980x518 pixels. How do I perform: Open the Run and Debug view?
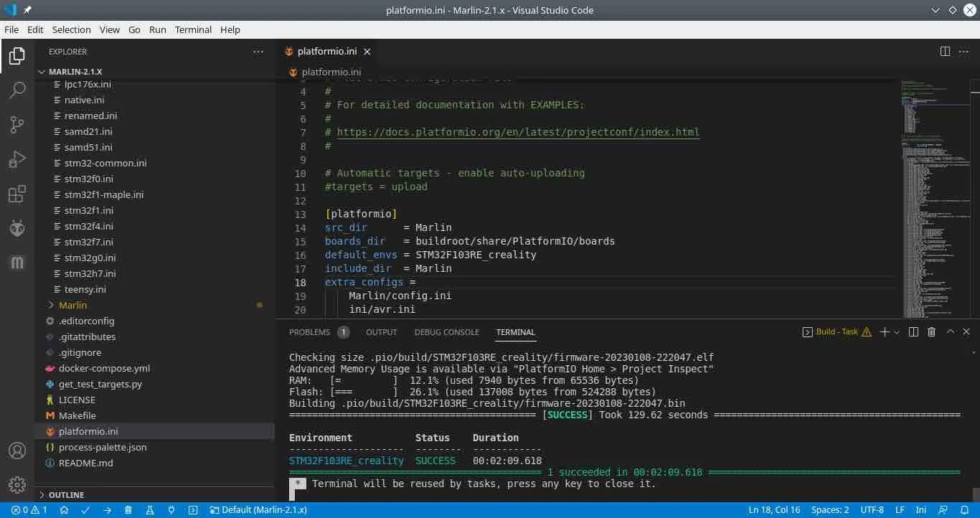[17, 159]
